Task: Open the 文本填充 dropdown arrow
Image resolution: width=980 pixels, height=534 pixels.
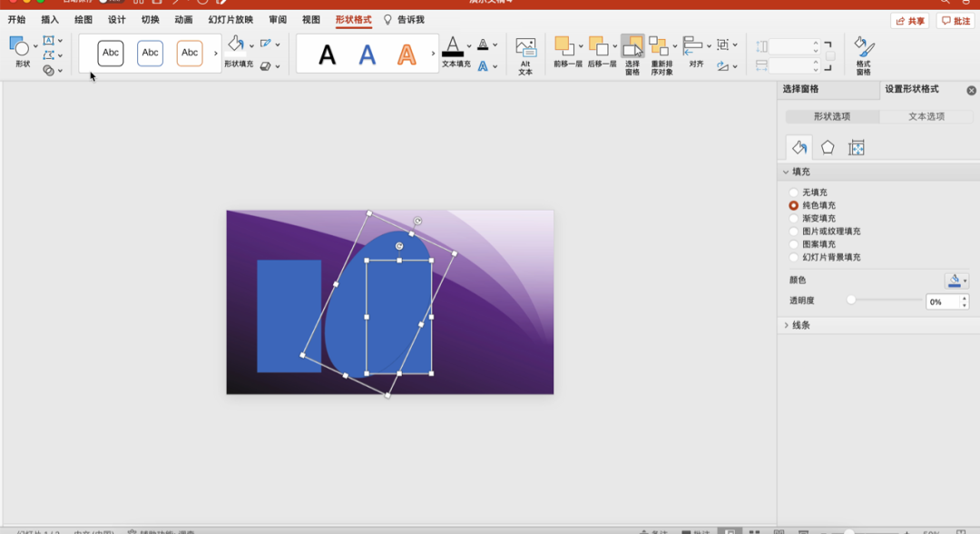Action: tap(469, 45)
